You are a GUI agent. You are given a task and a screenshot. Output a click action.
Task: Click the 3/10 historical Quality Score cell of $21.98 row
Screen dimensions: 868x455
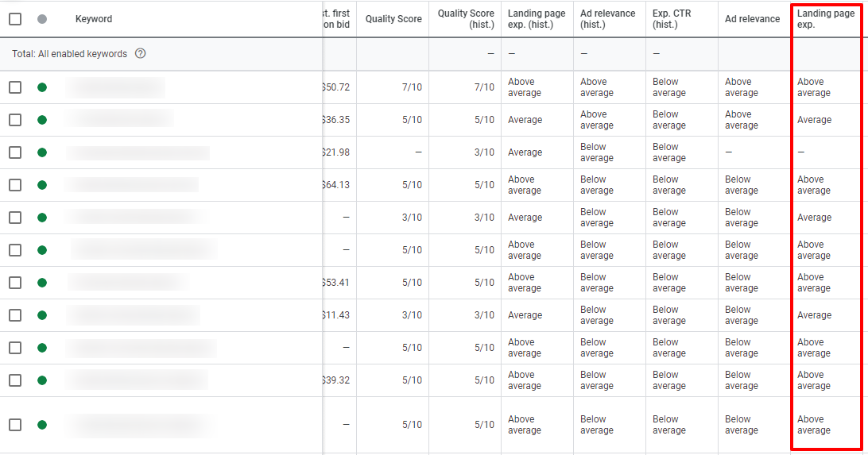[484, 152]
